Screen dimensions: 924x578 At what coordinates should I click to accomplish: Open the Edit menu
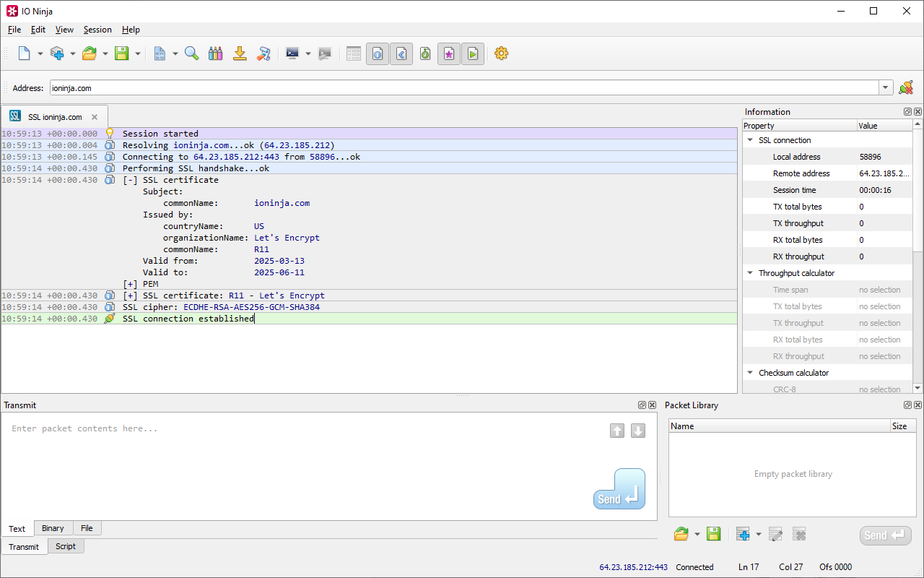(x=38, y=30)
